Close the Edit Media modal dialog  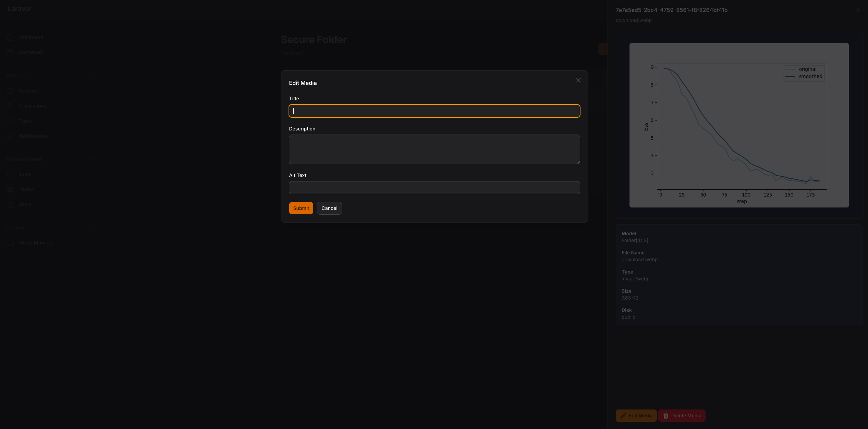(x=578, y=80)
